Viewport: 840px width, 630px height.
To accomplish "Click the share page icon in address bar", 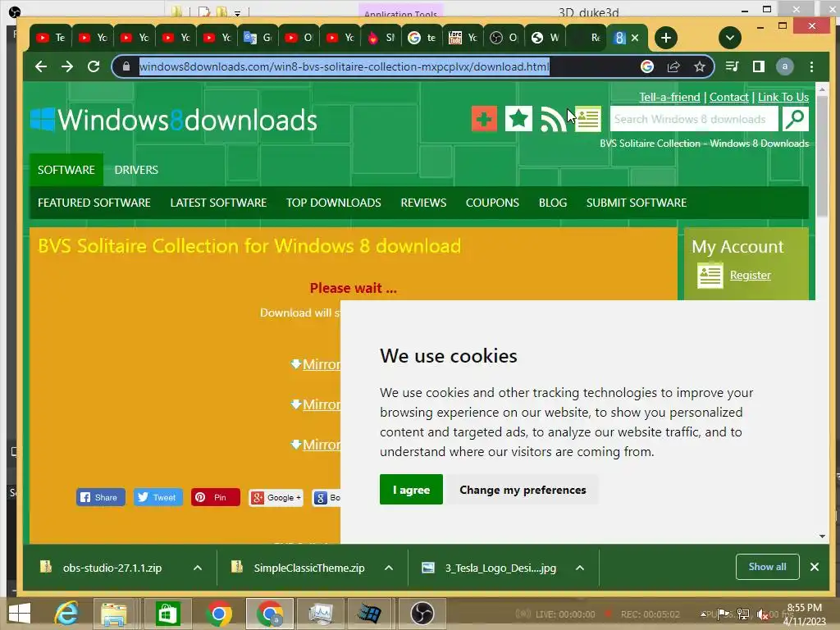I will 673,66.
